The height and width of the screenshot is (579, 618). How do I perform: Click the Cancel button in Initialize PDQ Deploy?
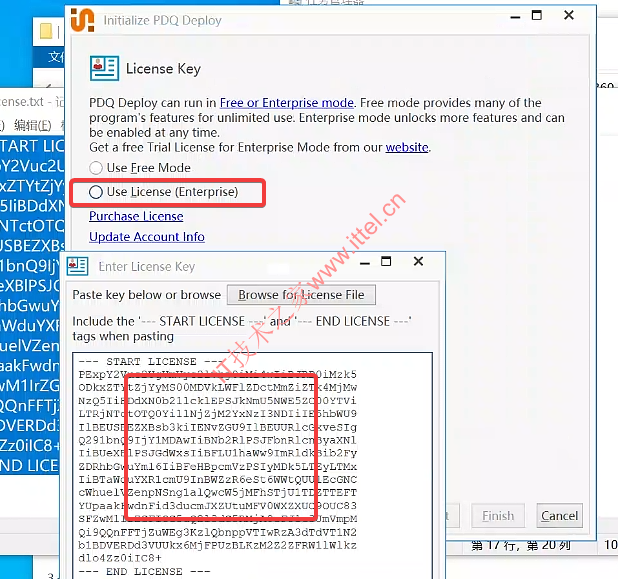tap(559, 516)
